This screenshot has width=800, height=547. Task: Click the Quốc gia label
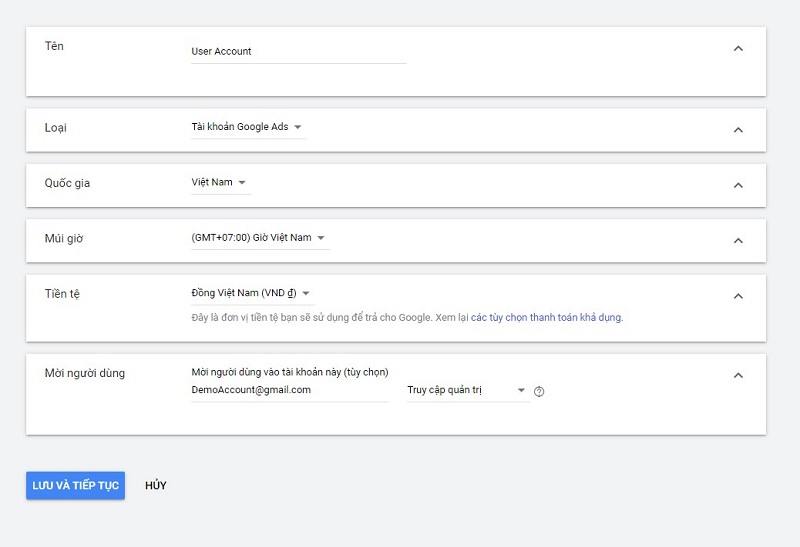click(x=67, y=183)
